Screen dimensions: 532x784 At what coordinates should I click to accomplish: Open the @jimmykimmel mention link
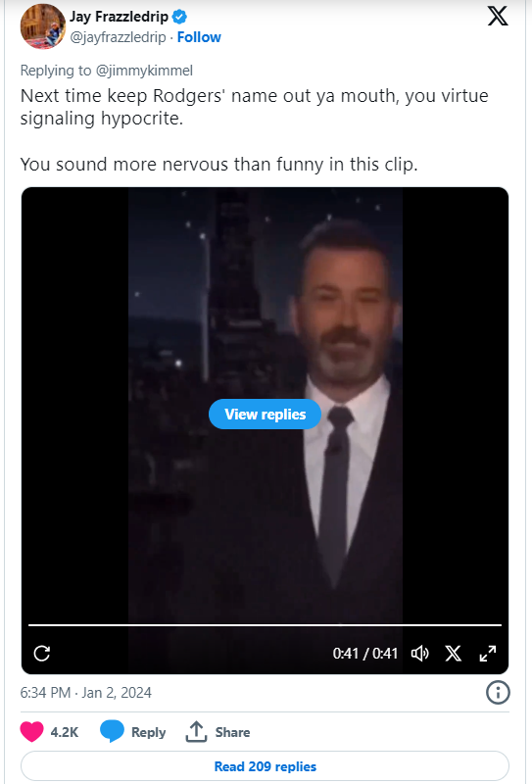point(144,71)
